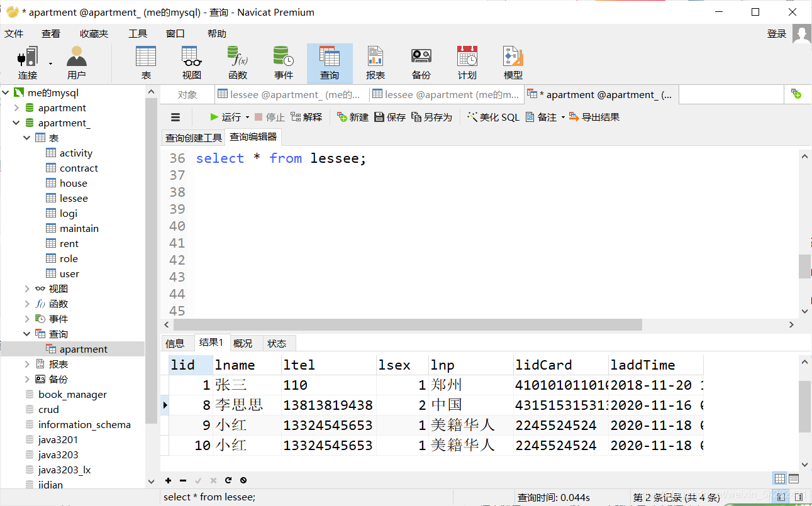Open the 模型 (Model) toolbar icon
Viewport: 812px width, 506px height.
(512, 60)
